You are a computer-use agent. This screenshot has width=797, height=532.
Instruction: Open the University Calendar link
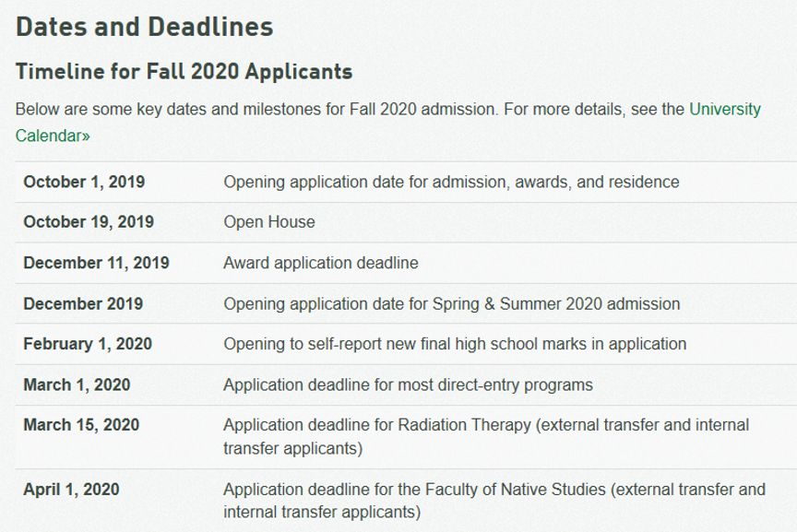725,109
